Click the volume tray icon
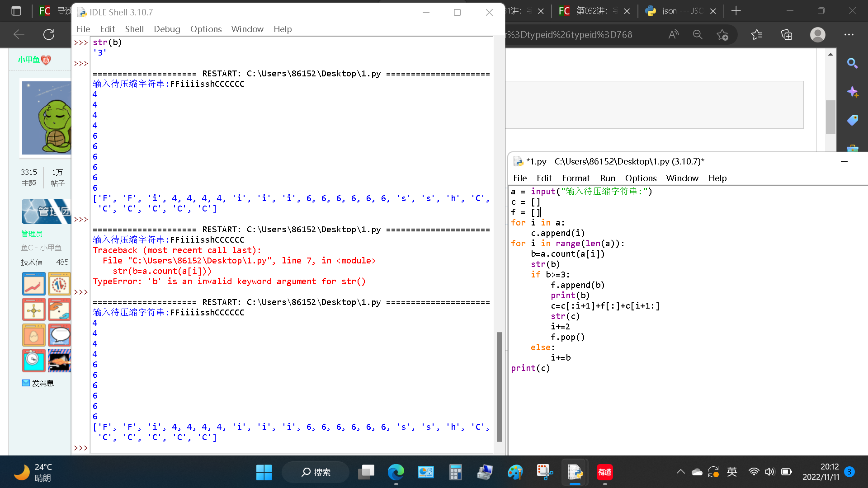Screen dimensions: 868x488 769,472
